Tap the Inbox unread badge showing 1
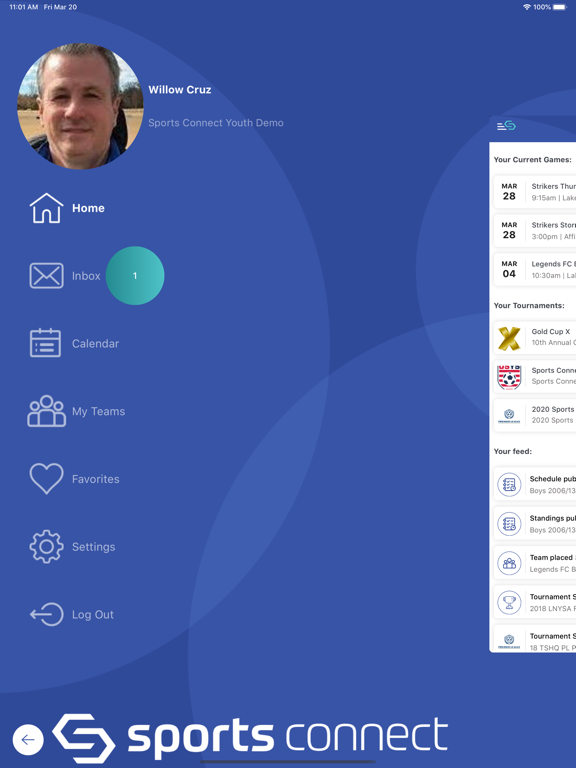Screen dimensions: 576x768 135,276
